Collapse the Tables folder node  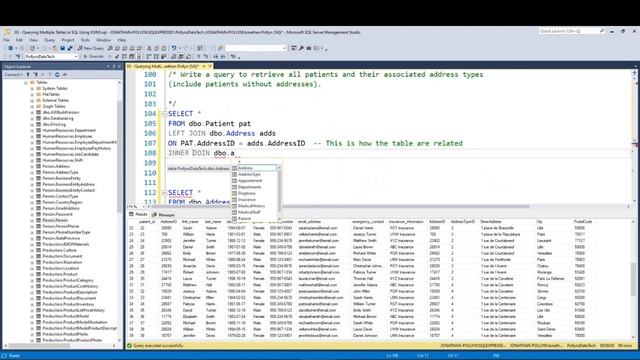point(26,82)
